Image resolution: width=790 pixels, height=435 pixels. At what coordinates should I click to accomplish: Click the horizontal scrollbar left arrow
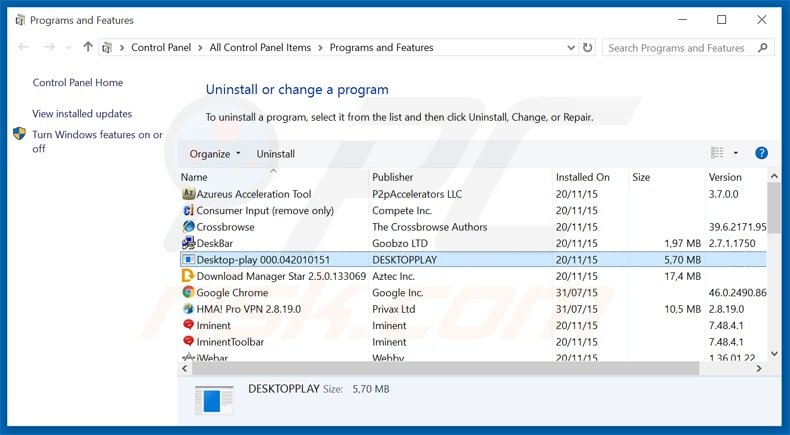(x=185, y=368)
